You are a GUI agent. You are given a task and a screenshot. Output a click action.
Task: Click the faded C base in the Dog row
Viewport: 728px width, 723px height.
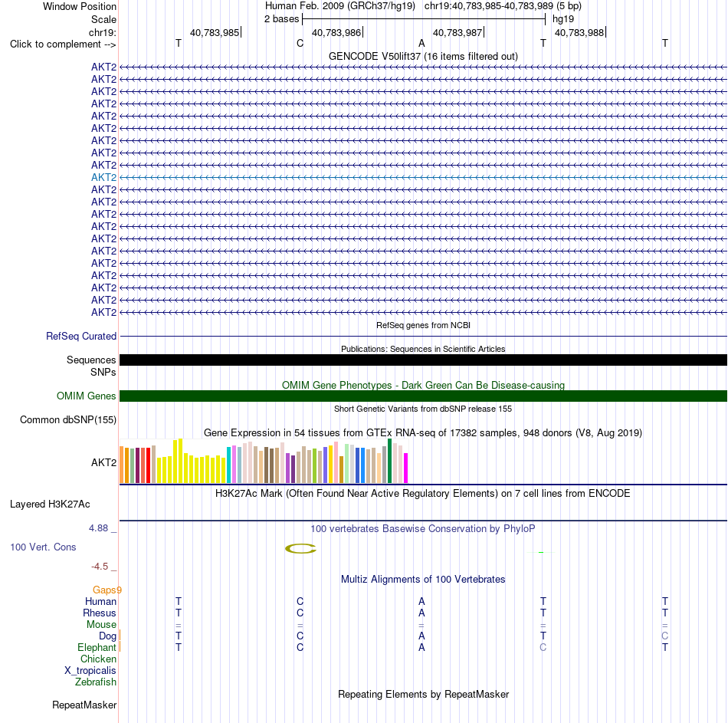(x=665, y=636)
